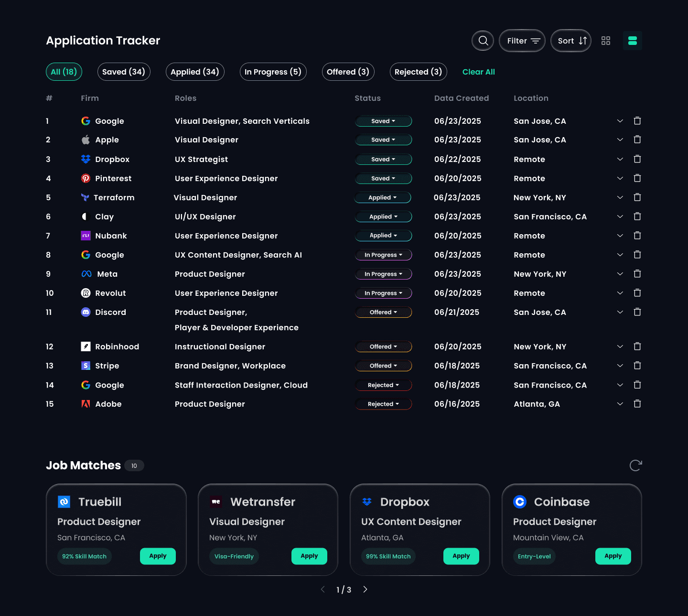
Task: Select the Applied (34) tab
Action: click(195, 72)
